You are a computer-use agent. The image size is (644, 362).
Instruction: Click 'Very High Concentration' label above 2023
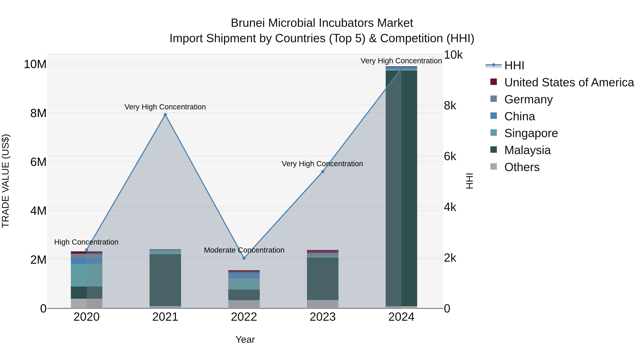pos(322,164)
